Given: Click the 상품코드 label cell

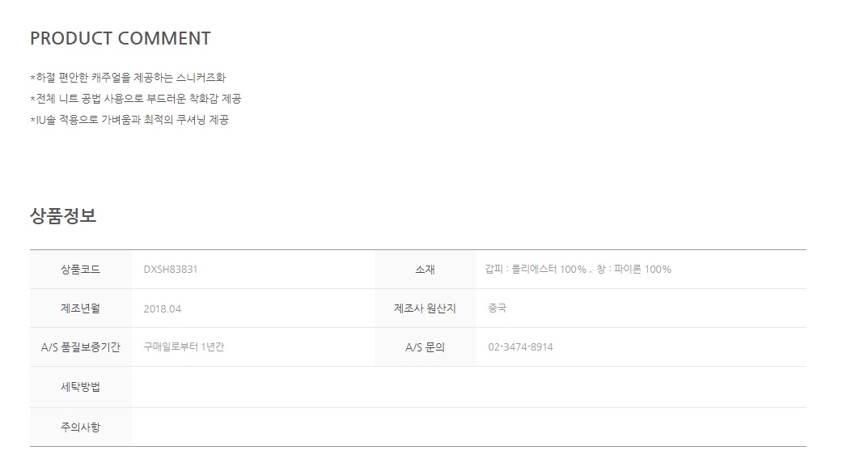Looking at the screenshot, I should pyautogui.click(x=80, y=270).
